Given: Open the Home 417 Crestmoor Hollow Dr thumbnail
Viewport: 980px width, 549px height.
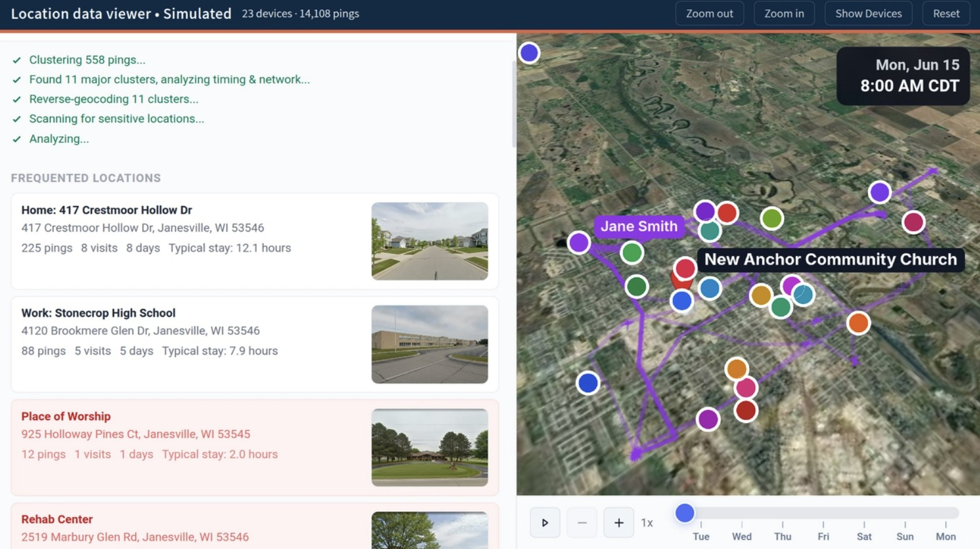Looking at the screenshot, I should 430,241.
